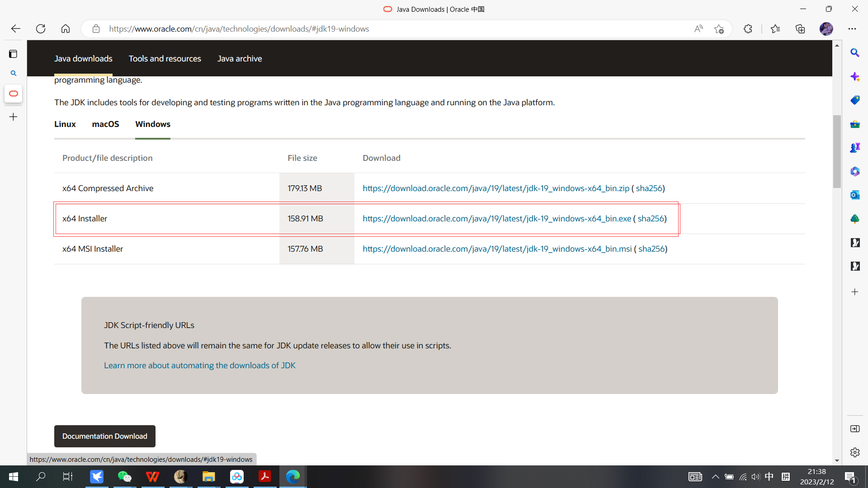The width and height of the screenshot is (868, 488).
Task: Click the scrollbar down arrow
Action: [837, 461]
